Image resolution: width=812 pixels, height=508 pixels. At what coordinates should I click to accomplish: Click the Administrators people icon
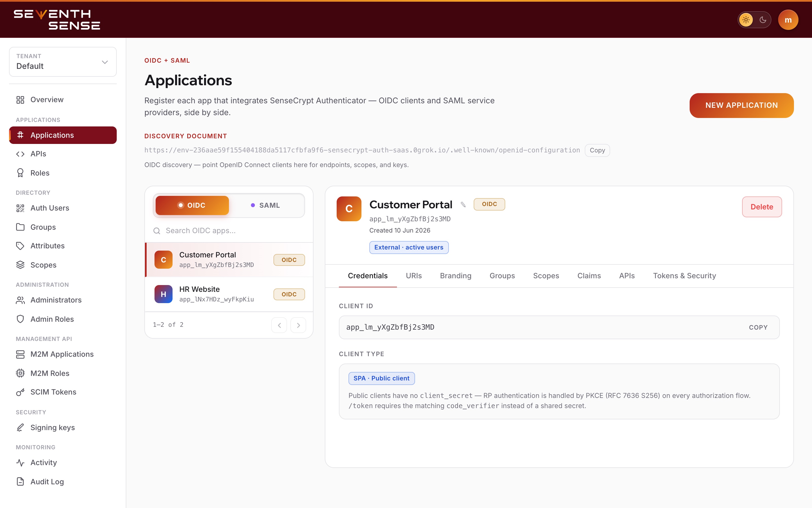click(x=20, y=300)
